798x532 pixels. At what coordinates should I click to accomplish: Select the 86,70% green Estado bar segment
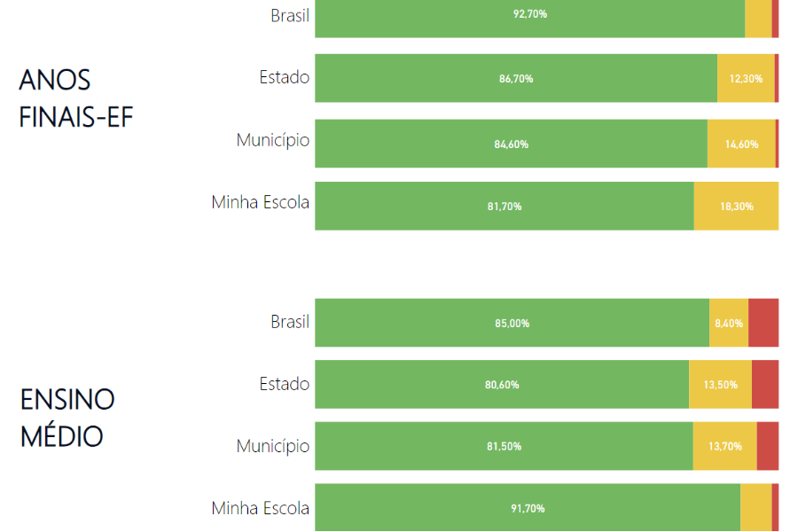click(x=516, y=78)
